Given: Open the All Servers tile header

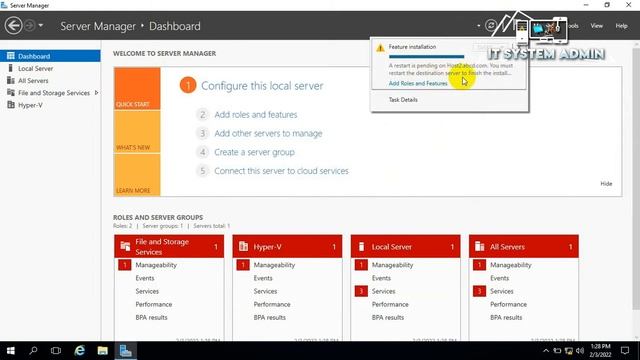Looking at the screenshot, I should click(x=524, y=247).
